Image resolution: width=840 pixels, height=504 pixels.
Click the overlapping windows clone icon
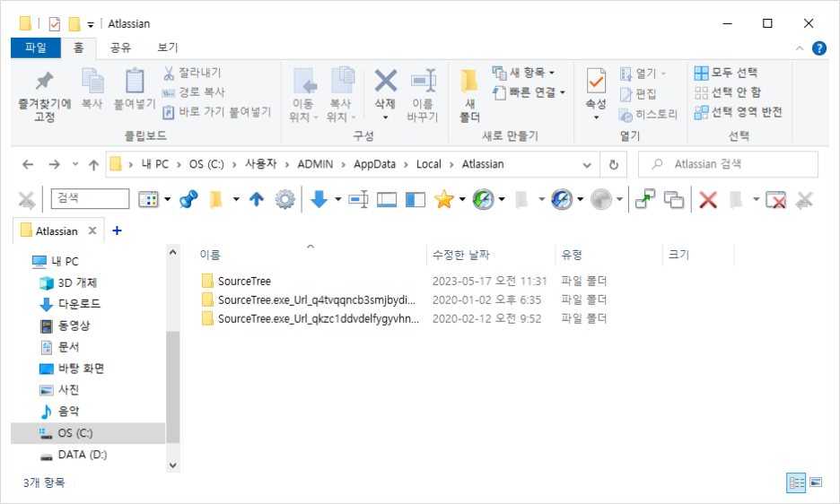[x=674, y=200]
